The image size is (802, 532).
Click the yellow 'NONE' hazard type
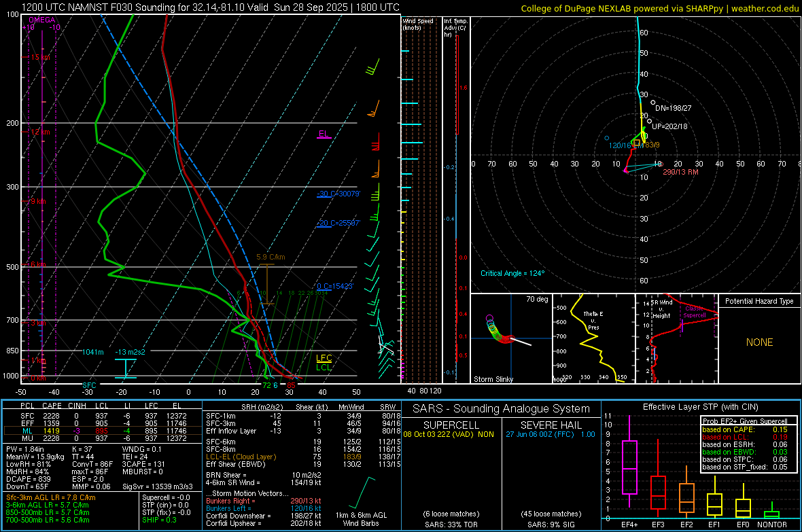[759, 342]
